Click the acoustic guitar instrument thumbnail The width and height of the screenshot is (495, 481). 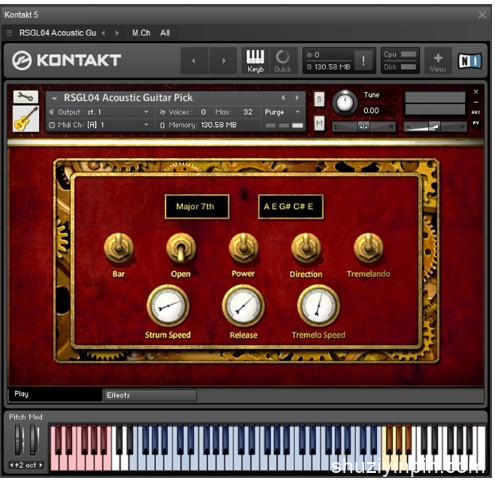click(26, 119)
